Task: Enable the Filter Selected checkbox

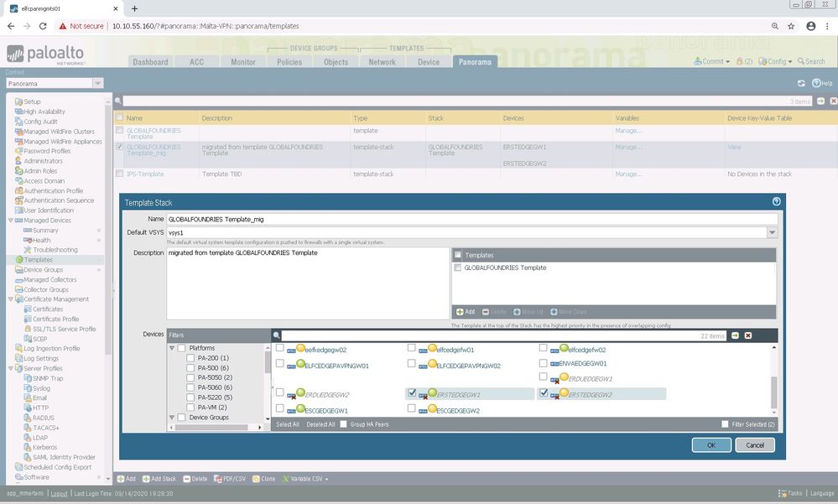Action: click(726, 424)
